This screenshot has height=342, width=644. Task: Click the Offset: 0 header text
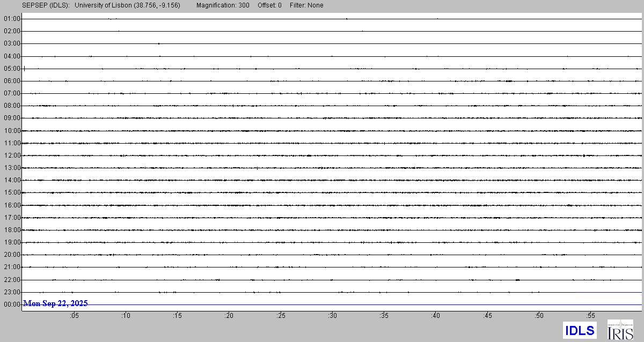269,5
